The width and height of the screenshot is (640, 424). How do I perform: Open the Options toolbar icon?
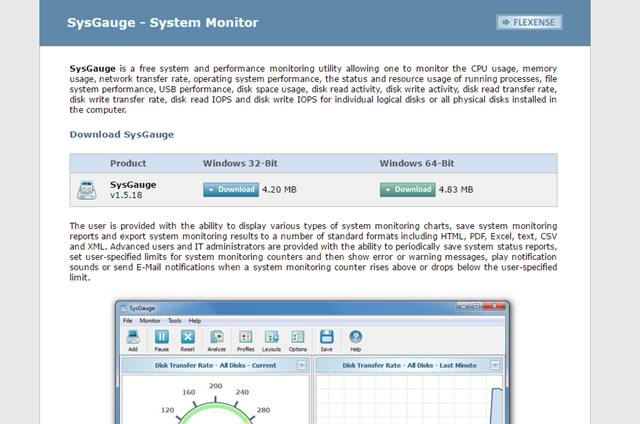(x=298, y=341)
